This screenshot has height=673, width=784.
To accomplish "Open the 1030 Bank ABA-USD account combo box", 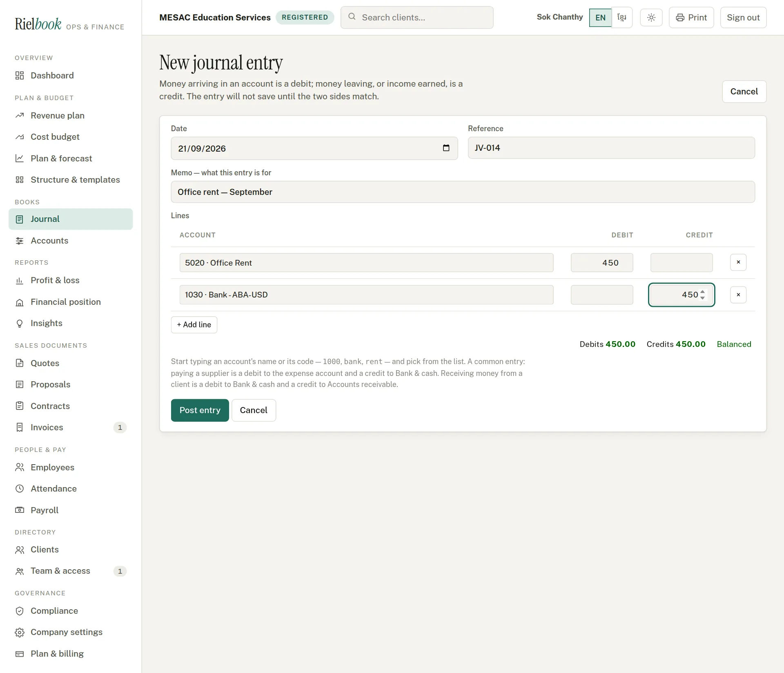I will pyautogui.click(x=366, y=295).
